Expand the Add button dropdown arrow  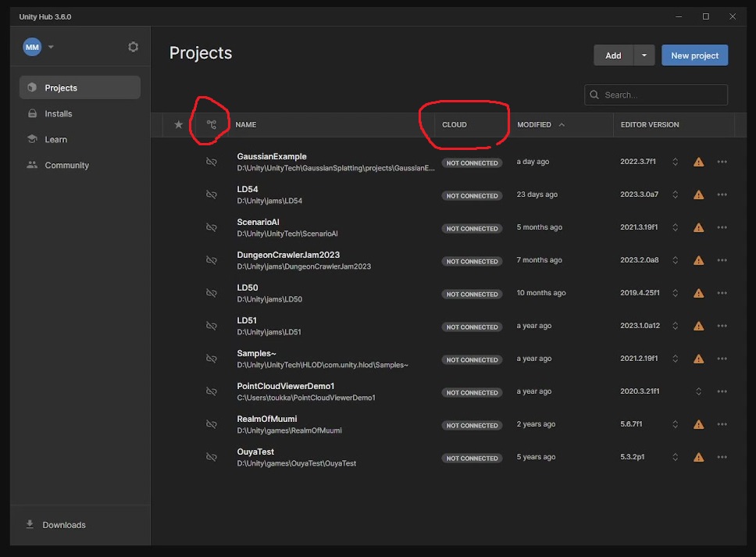[644, 55]
